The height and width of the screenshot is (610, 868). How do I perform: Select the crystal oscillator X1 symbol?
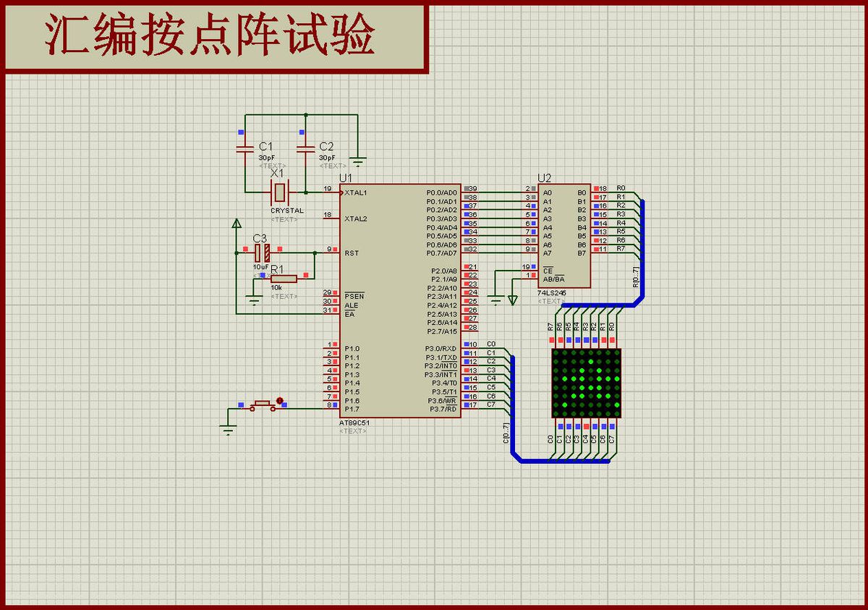pyautogui.click(x=279, y=192)
